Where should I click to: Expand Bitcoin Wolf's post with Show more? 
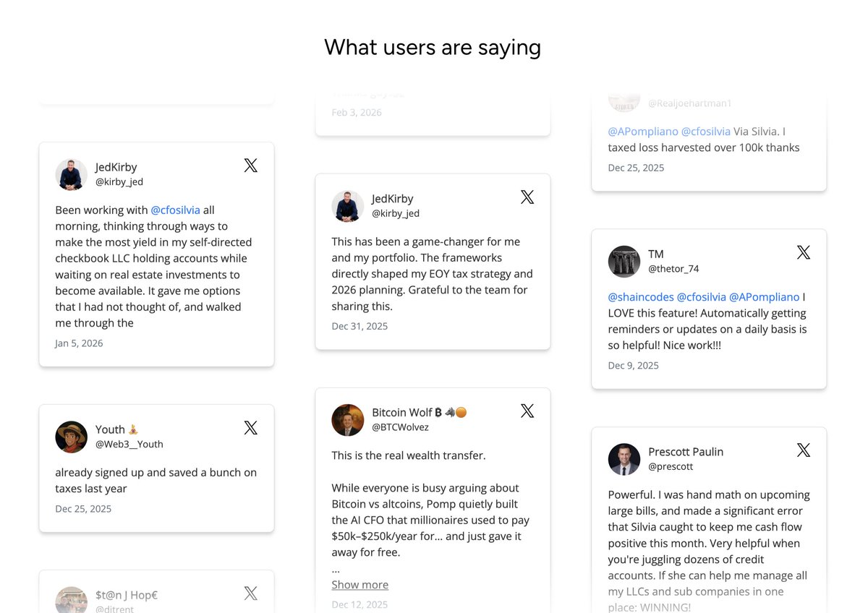(x=359, y=585)
